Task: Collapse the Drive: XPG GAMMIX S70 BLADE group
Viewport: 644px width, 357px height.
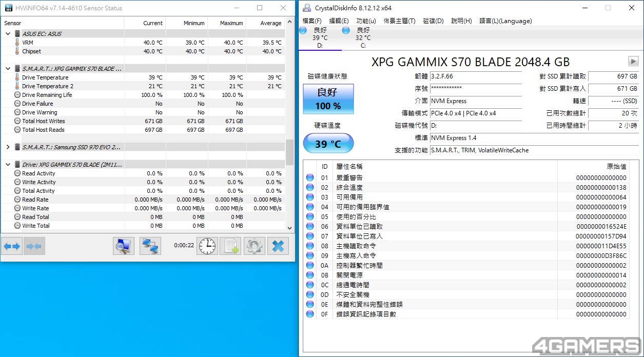Action: point(8,165)
